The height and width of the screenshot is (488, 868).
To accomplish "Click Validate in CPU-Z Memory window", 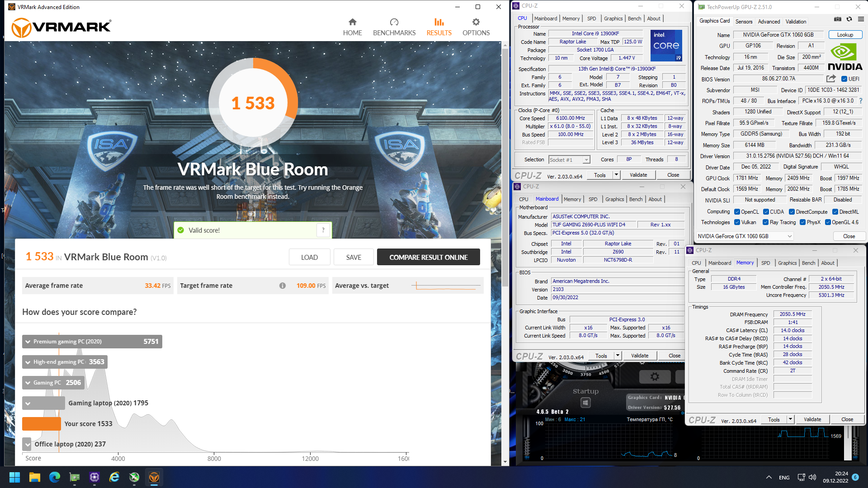I will coord(812,419).
